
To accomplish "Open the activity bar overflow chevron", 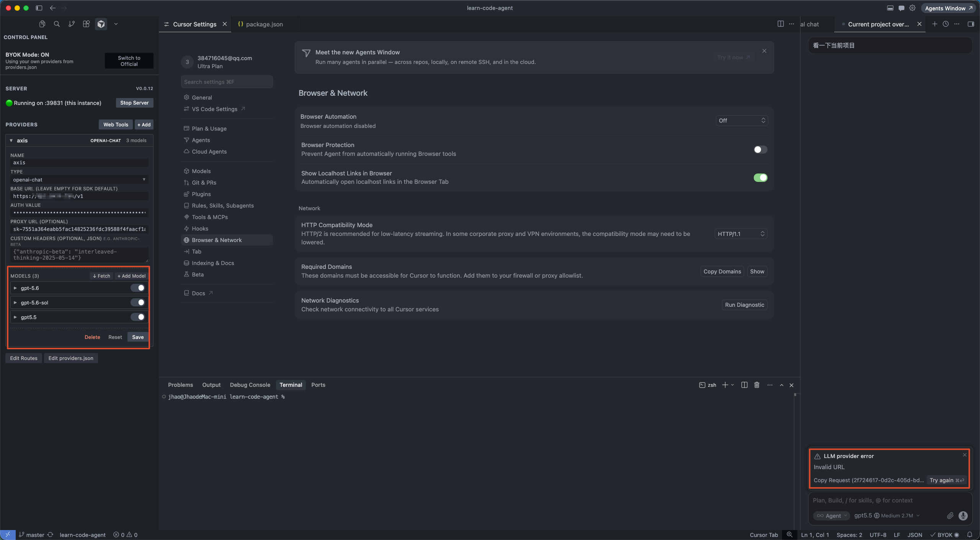I will [116, 24].
